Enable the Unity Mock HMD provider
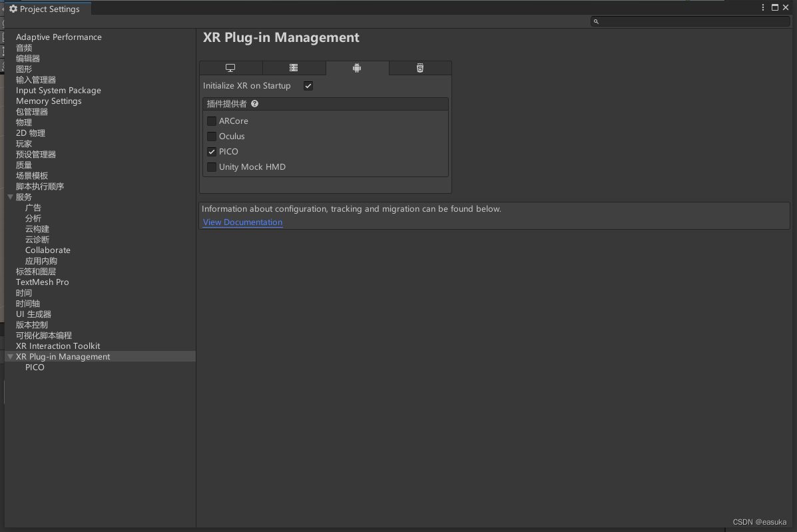This screenshot has height=532, width=797. coord(212,166)
